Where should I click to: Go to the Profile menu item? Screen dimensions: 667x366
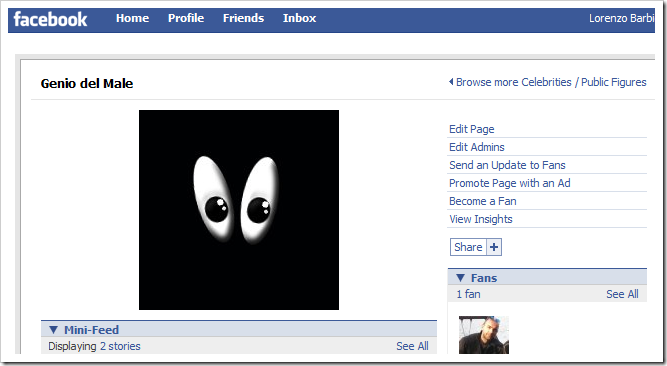(x=186, y=18)
